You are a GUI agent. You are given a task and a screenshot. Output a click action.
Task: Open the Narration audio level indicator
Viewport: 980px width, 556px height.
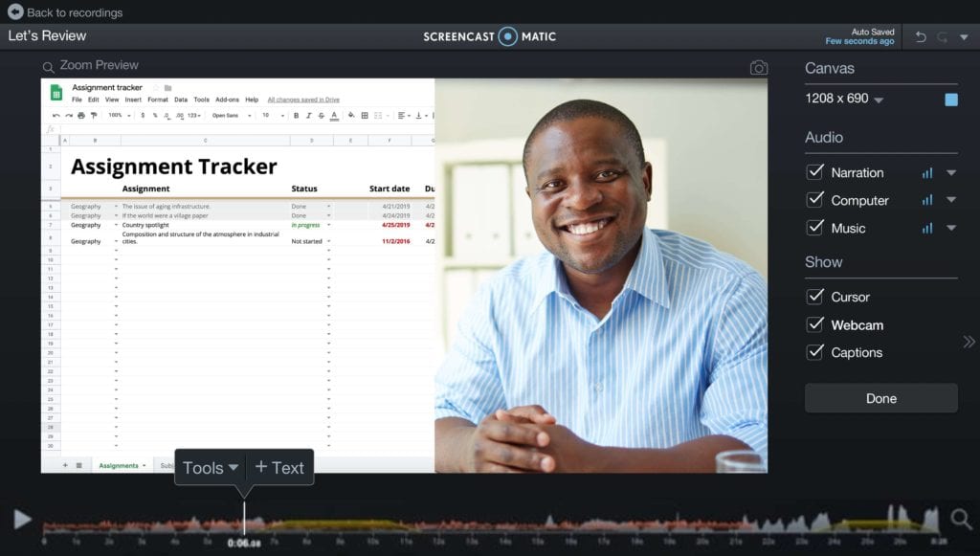coord(928,172)
